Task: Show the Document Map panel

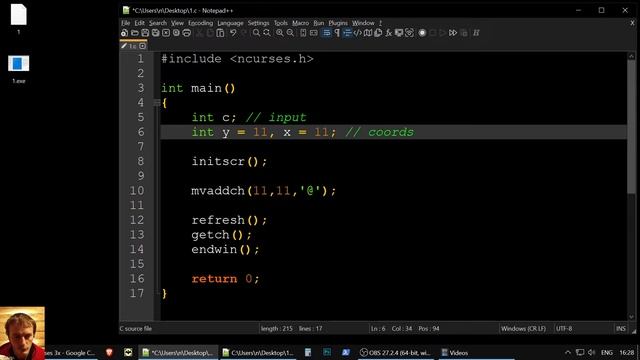Action: (x=368, y=33)
